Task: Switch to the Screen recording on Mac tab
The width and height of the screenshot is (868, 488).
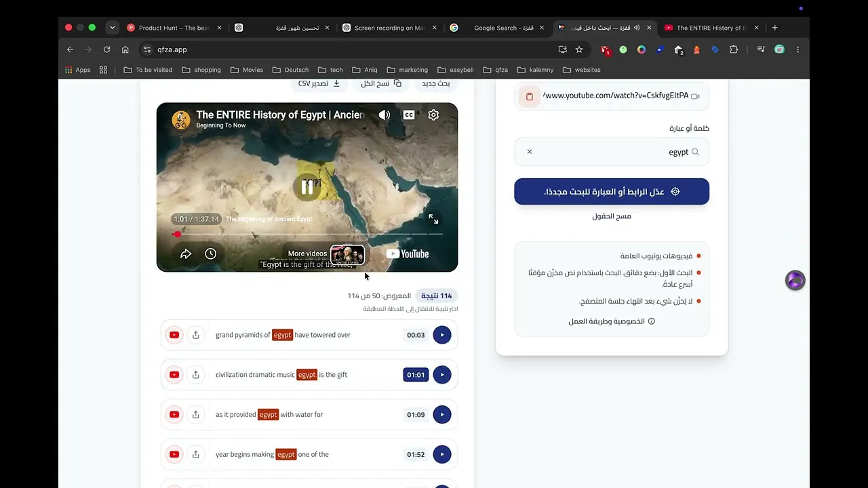Action: [389, 28]
